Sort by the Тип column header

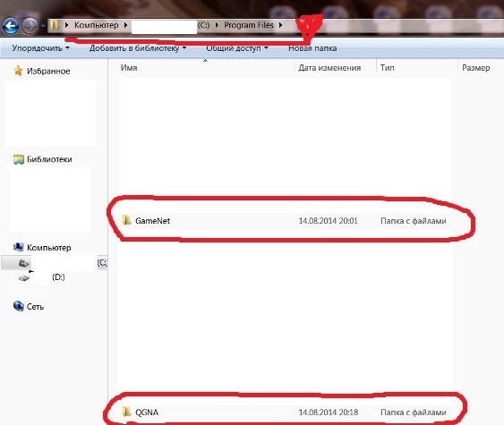(x=388, y=68)
